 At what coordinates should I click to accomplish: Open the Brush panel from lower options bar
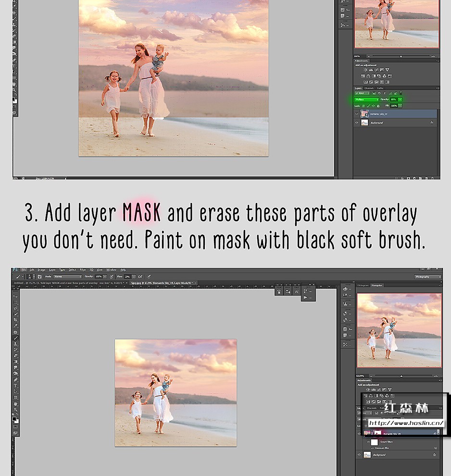click(x=39, y=276)
